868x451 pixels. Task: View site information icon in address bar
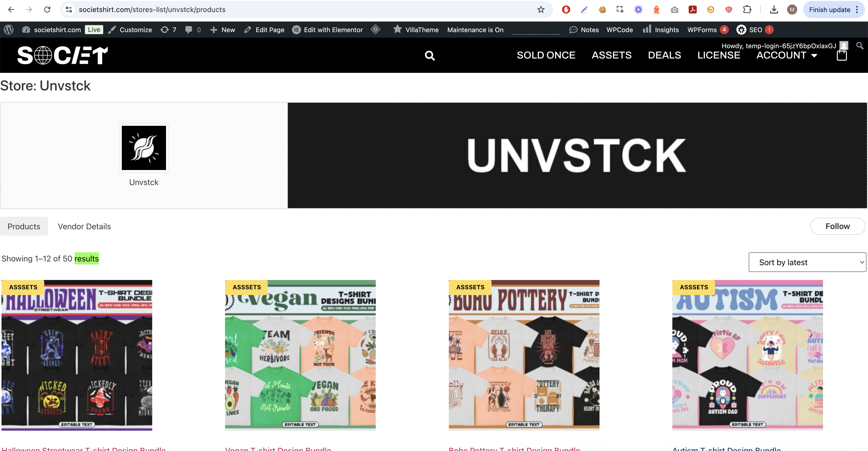coord(69,10)
